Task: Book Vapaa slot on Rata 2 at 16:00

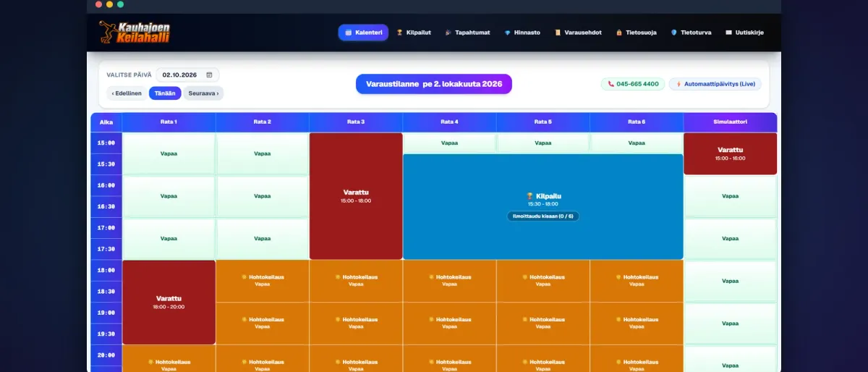Action: [263, 196]
